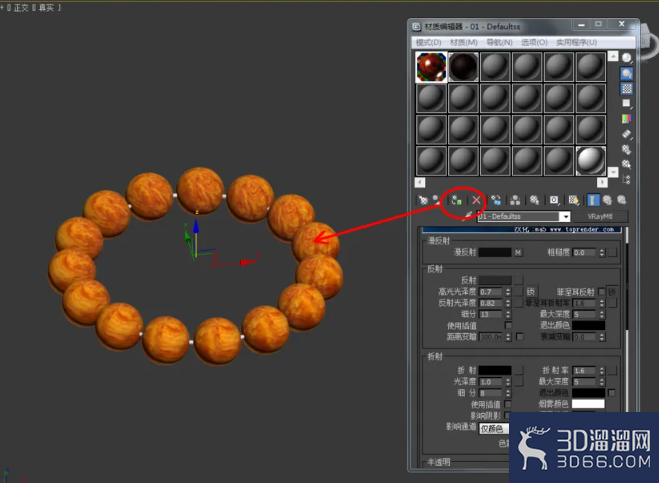Click map button beside 反射 swatch
659x483 pixels.
point(519,280)
